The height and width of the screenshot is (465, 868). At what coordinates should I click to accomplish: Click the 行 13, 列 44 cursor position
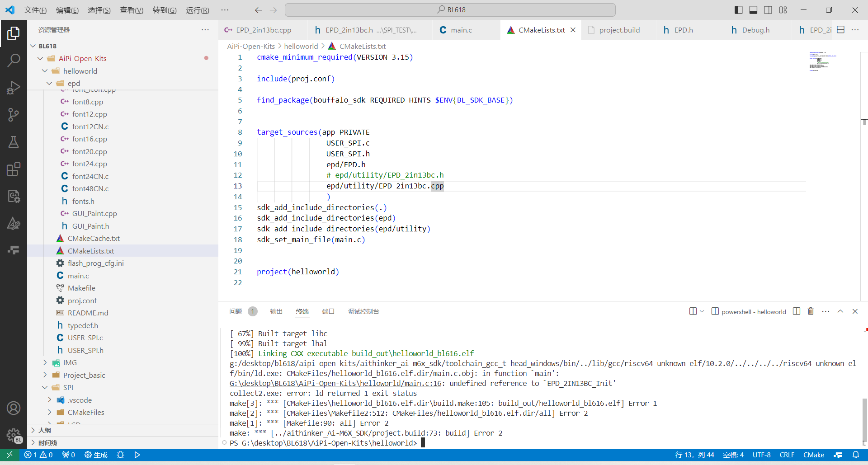tap(695, 455)
